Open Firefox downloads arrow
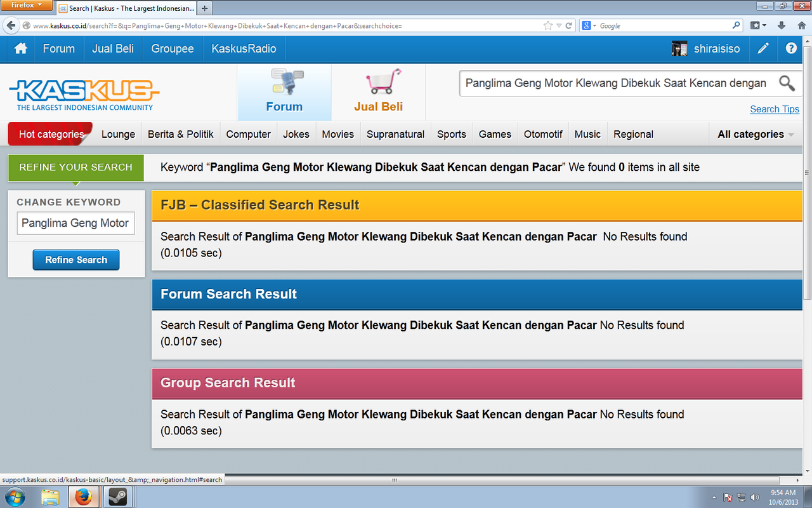The height and width of the screenshot is (508, 812). (782, 26)
